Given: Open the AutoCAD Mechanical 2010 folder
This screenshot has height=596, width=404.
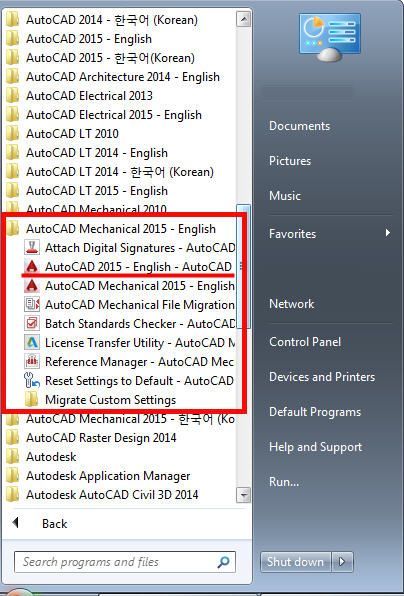Looking at the screenshot, I should click(x=96, y=208).
